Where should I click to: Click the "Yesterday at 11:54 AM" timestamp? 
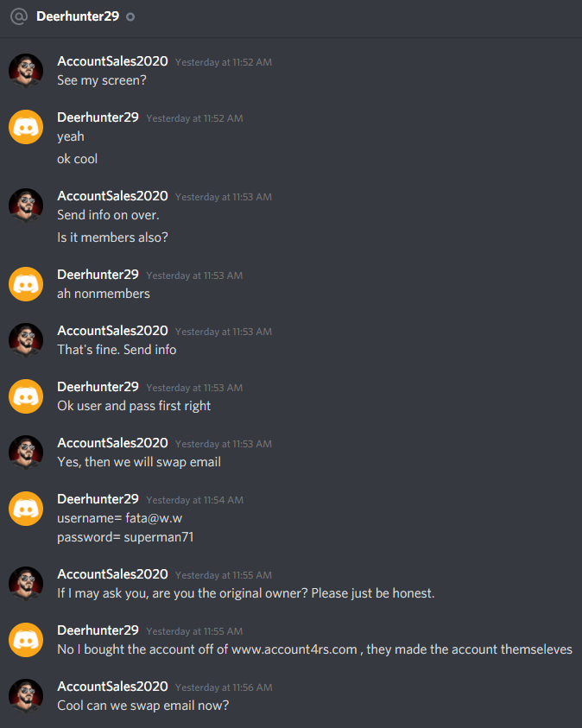coord(194,500)
